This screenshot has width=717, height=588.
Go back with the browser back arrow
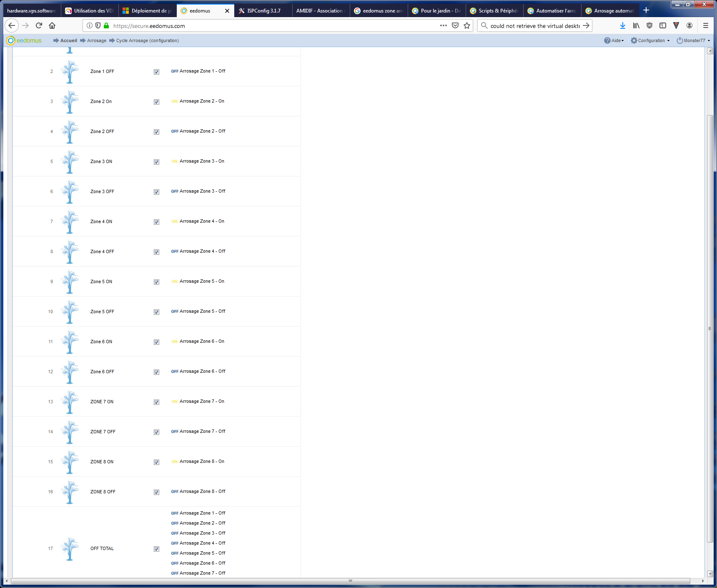12,25
